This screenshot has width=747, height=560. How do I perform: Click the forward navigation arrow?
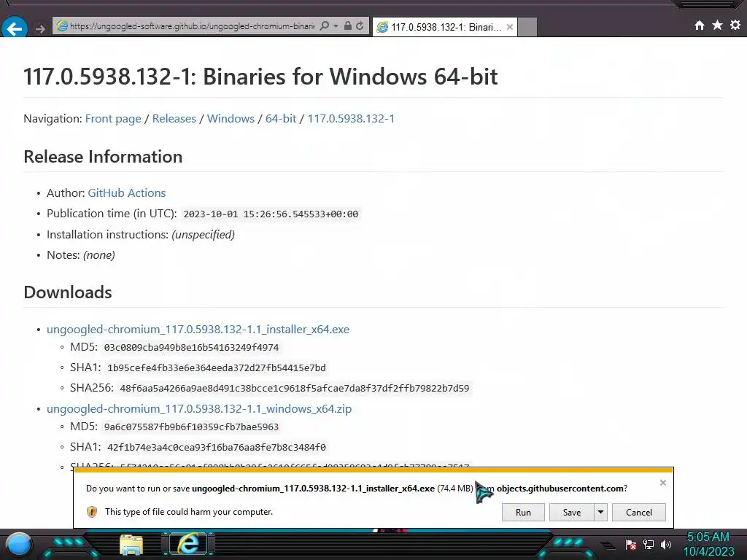coord(41,29)
